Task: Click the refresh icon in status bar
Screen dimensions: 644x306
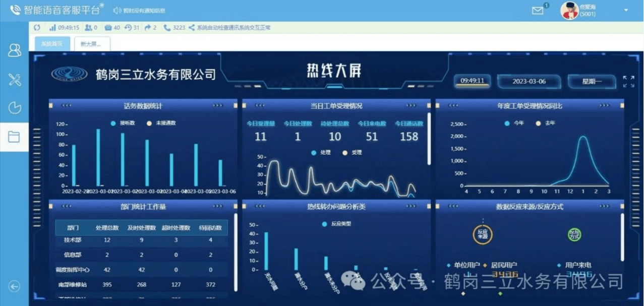Action: click(x=37, y=28)
